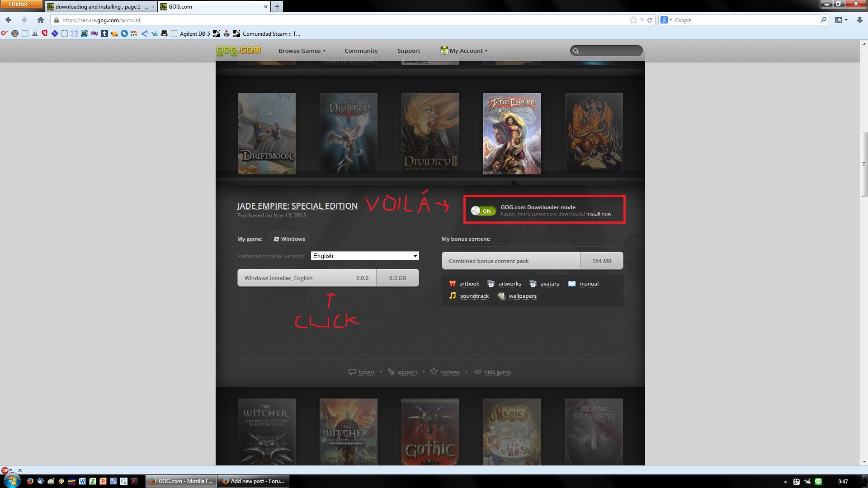Viewport: 868px width, 488px height.
Task: Open the Browse Games menu
Action: tap(302, 51)
